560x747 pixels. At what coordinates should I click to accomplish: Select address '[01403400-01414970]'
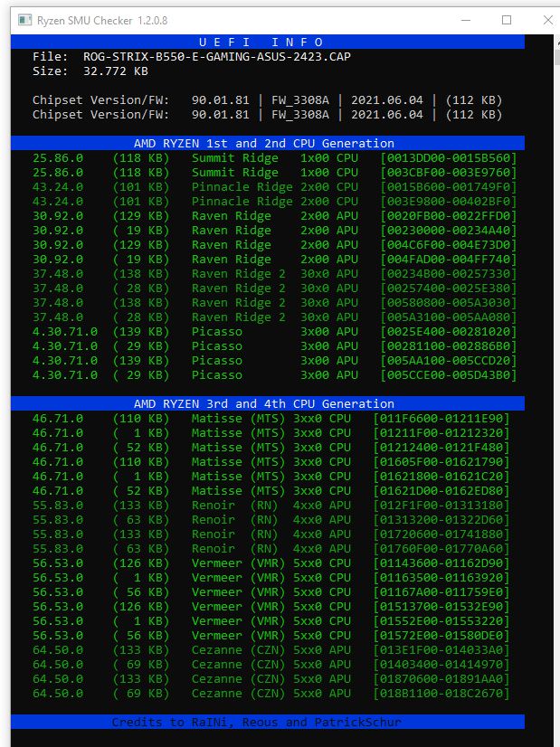click(x=441, y=664)
